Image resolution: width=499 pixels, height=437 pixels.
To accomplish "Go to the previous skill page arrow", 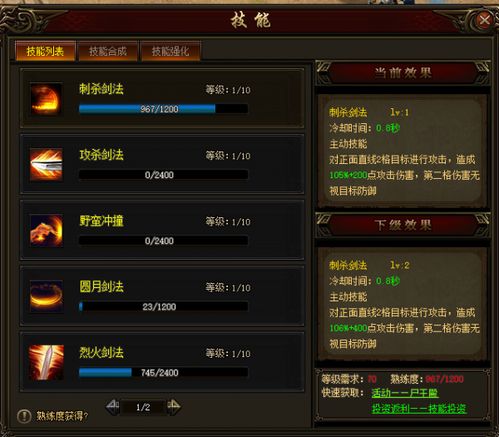I will pyautogui.click(x=112, y=406).
